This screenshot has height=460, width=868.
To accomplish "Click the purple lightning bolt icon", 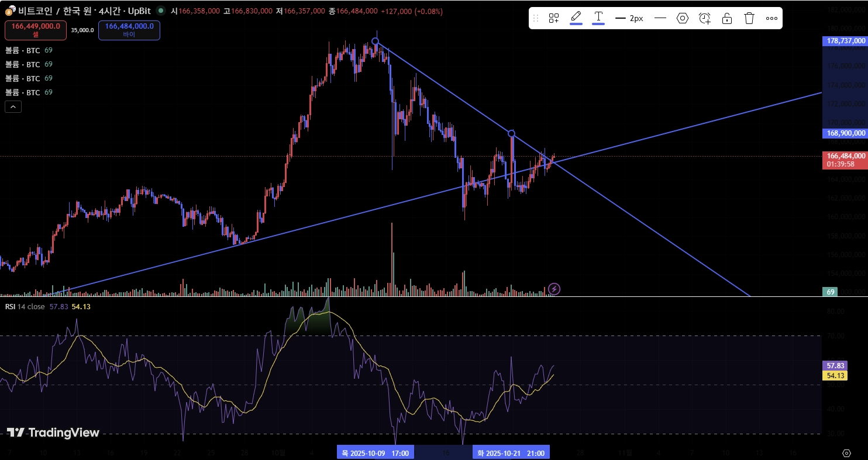I will coord(554,289).
